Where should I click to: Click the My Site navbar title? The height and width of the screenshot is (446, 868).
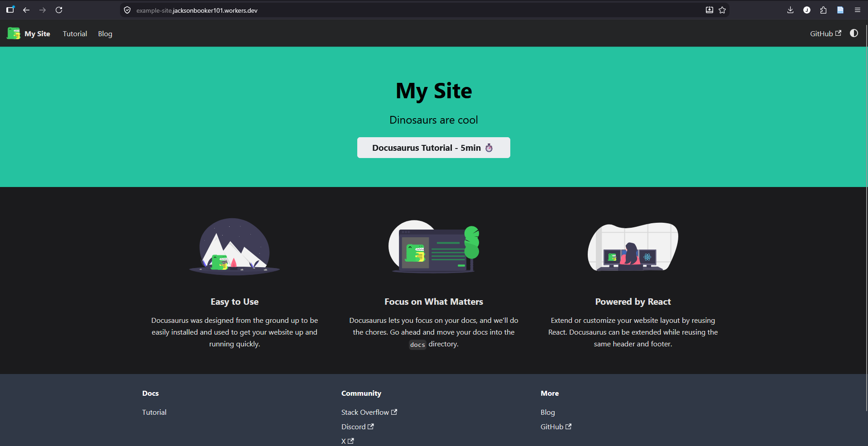(x=37, y=34)
